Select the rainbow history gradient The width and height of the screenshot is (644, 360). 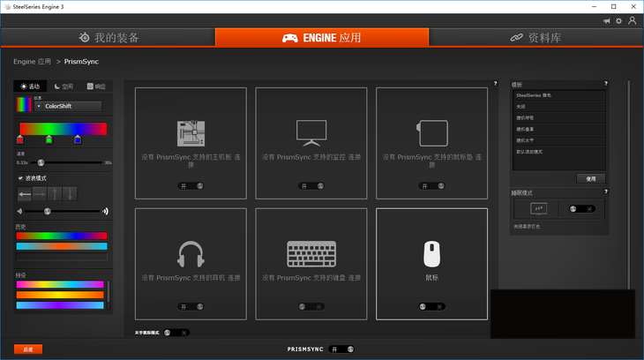[x=62, y=236]
